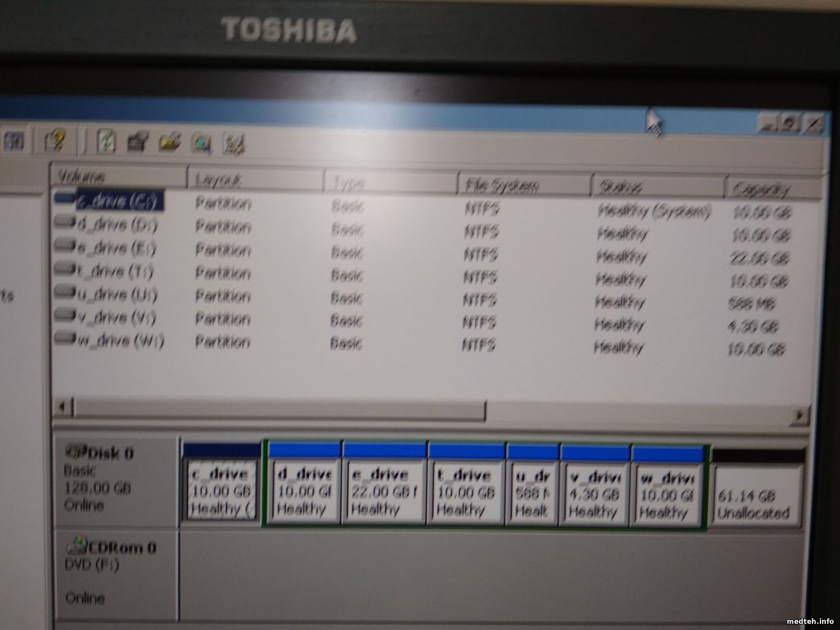This screenshot has height=630, width=840.
Task: Click the last toolbar icon after Explore
Action: click(x=234, y=144)
